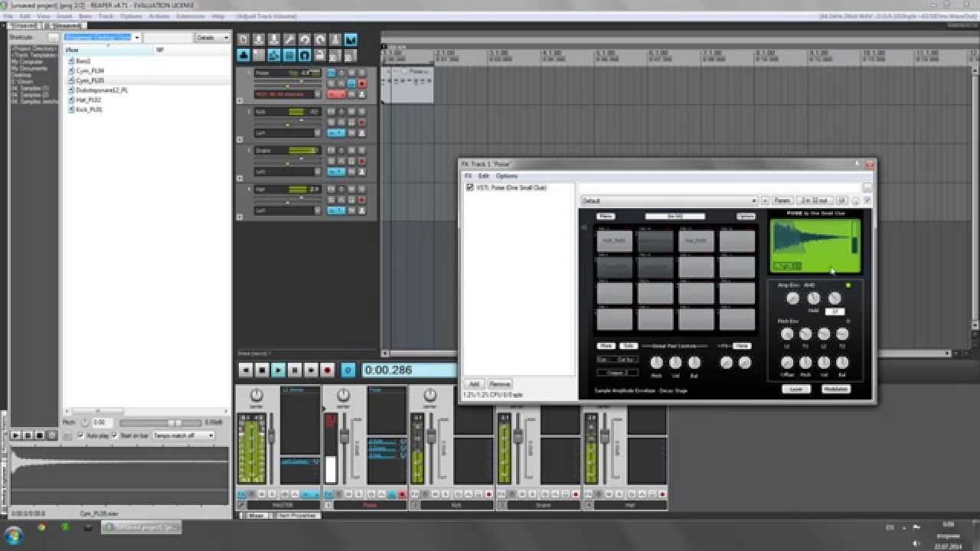Open the Actions menu

[159, 15]
